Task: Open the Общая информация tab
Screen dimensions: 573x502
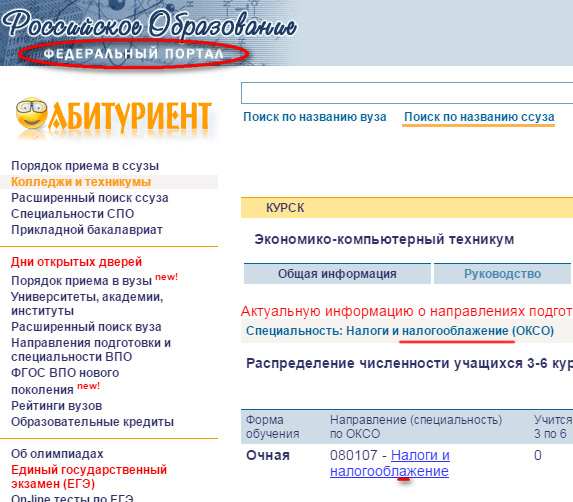Action: click(x=337, y=274)
